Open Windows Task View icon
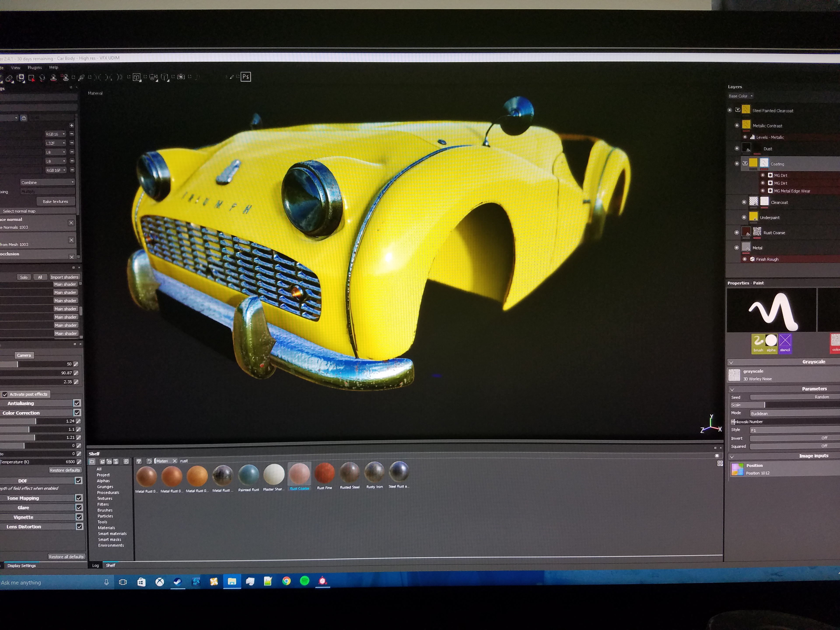Viewport: 840px width, 630px height. pyautogui.click(x=123, y=582)
